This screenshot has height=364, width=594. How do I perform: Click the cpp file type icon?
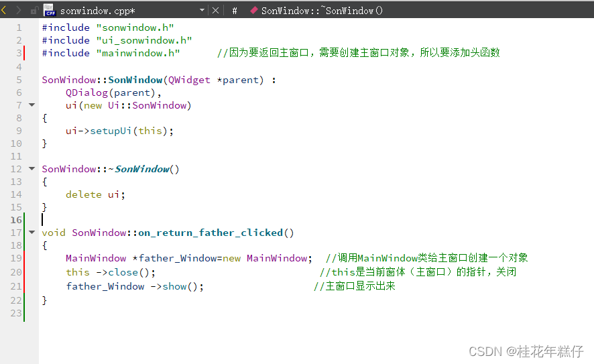click(x=50, y=10)
